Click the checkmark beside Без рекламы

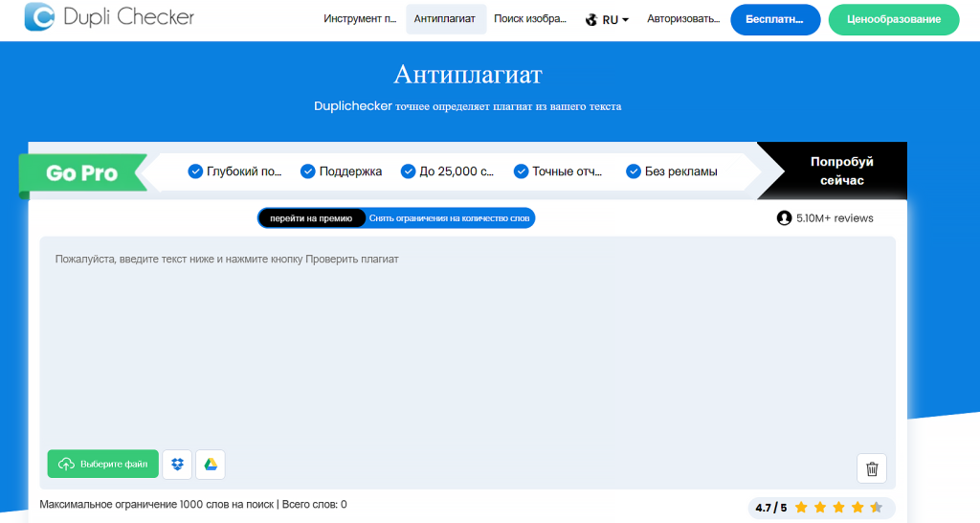point(634,171)
